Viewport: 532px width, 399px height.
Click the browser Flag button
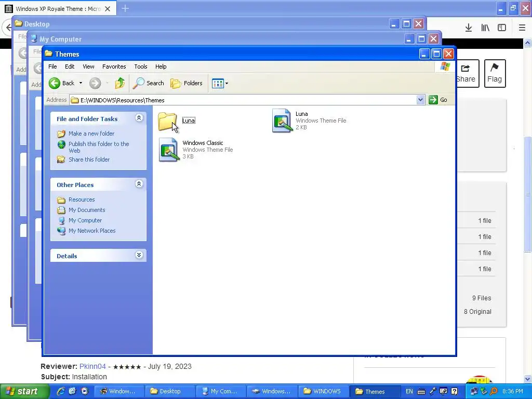[x=495, y=74]
